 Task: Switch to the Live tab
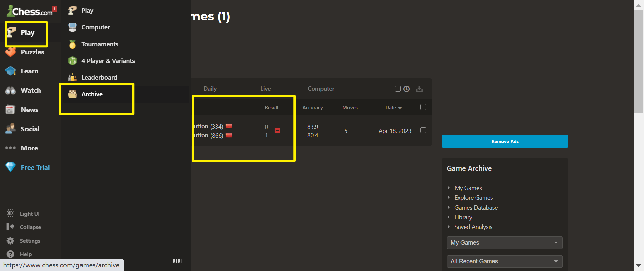pos(265,89)
